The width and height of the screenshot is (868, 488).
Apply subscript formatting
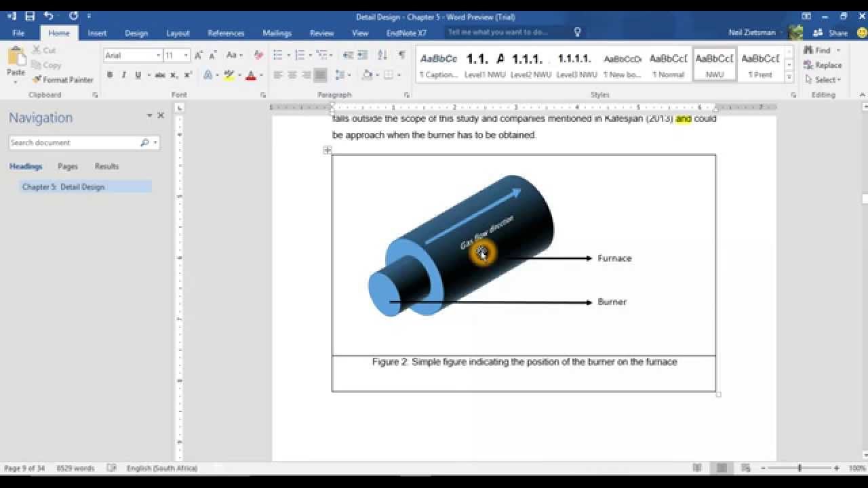click(x=174, y=75)
